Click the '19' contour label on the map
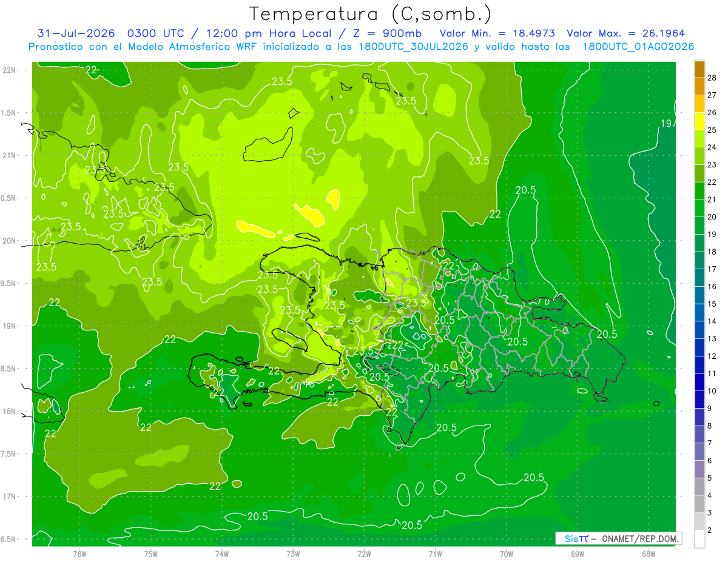728x562 pixels. pyautogui.click(x=666, y=124)
